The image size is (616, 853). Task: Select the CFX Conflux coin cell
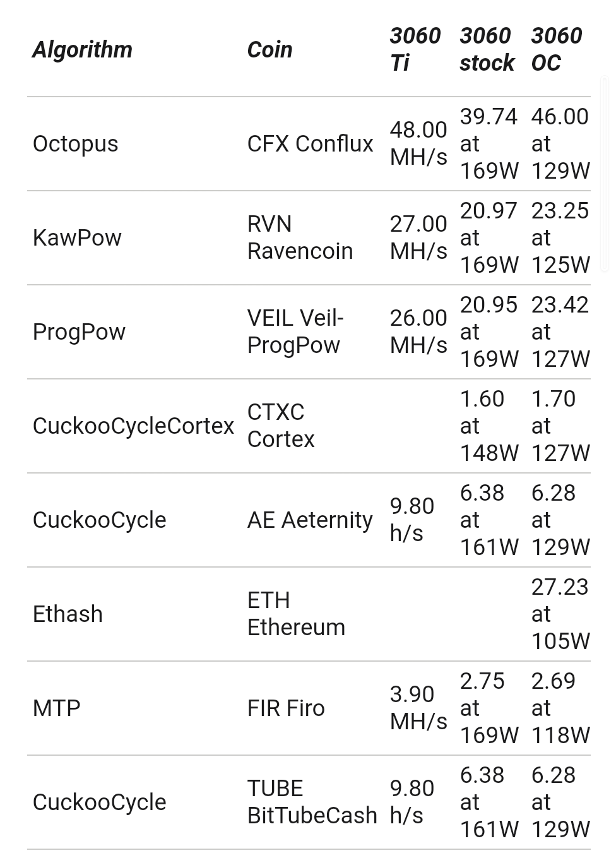[310, 143]
